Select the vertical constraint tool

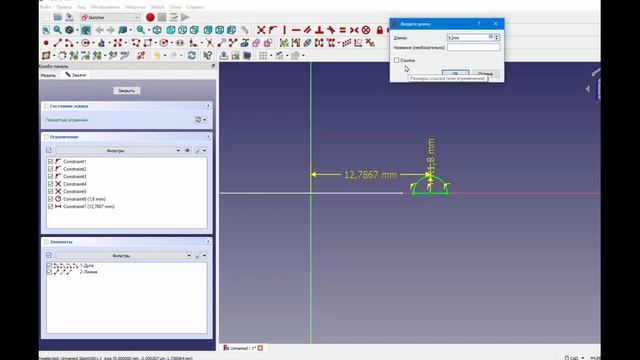284,30
